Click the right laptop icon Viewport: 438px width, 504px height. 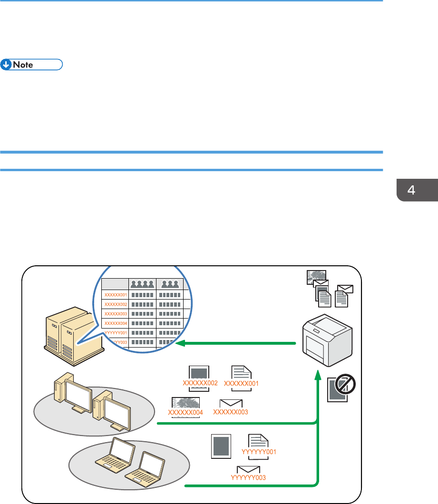(x=145, y=469)
